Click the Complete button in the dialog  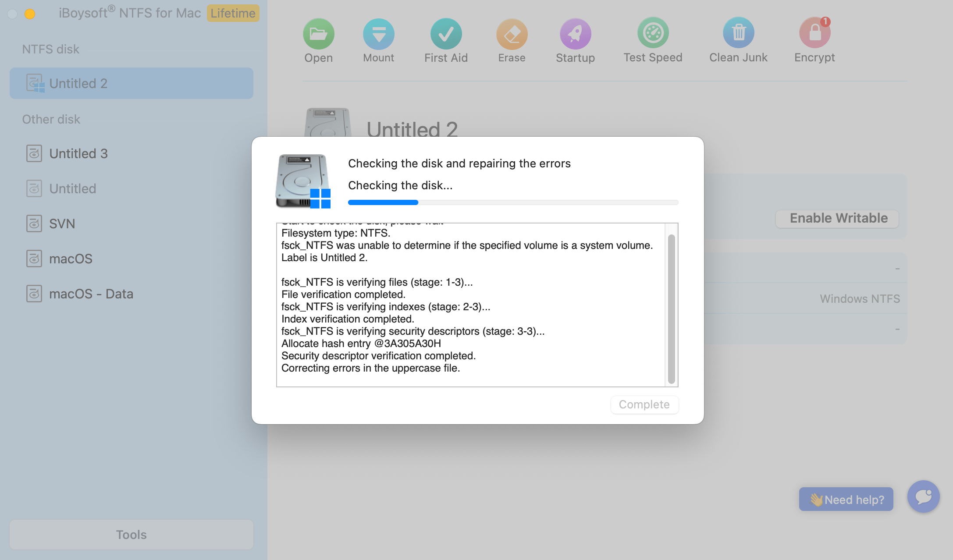[x=644, y=404]
